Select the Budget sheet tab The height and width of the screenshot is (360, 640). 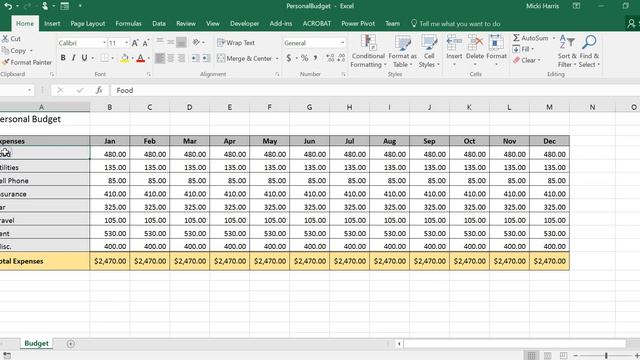(x=36, y=344)
